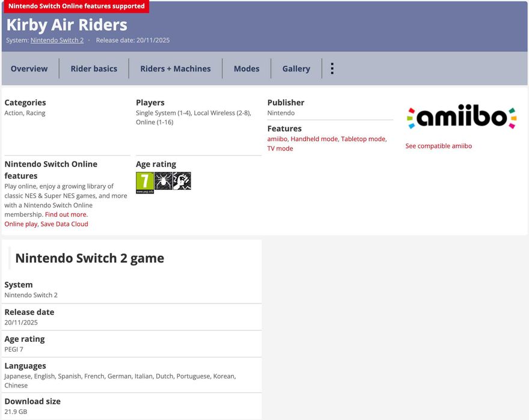
Task: Click the Kirby Air Riders title
Action: (67, 25)
